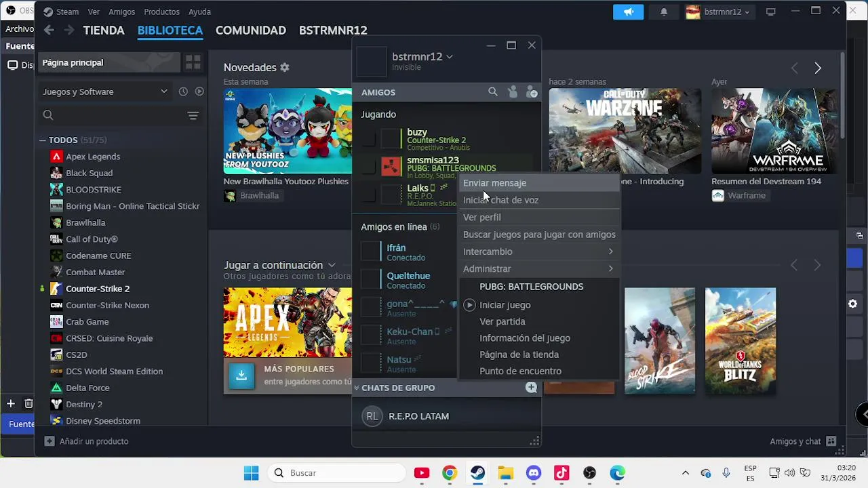Click the smsmisa123 avatar in friends list
Image resolution: width=868 pixels, height=488 pixels.
[x=391, y=166]
